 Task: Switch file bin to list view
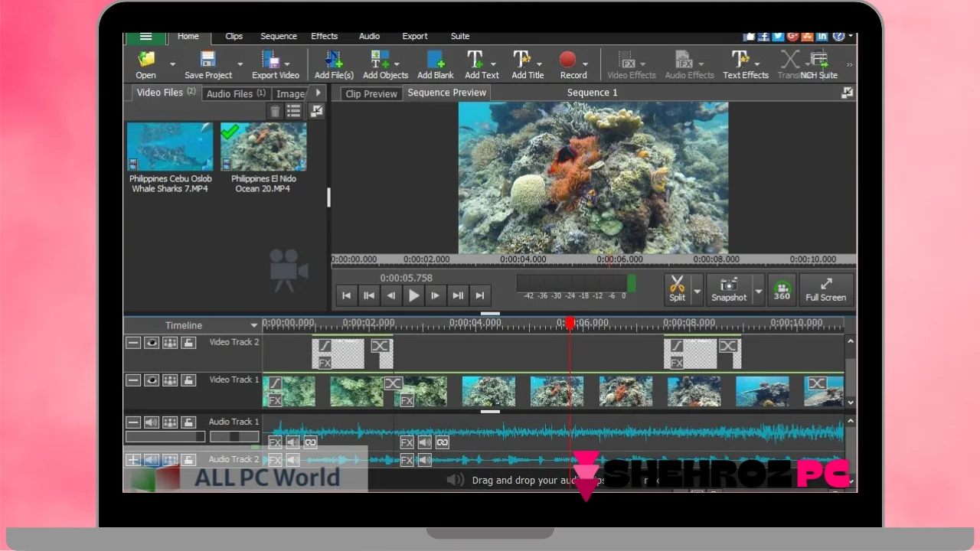pos(294,112)
